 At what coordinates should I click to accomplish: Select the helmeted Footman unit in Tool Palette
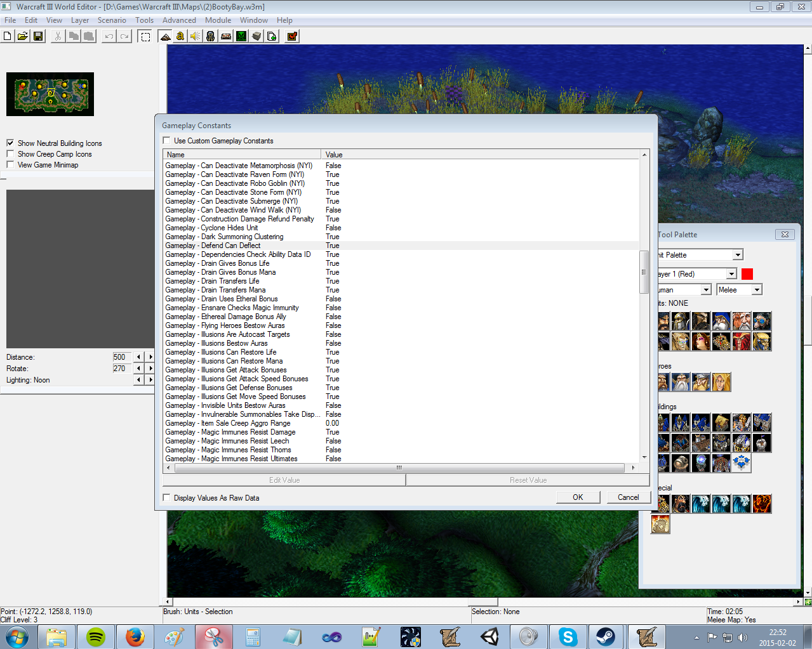coord(681,321)
